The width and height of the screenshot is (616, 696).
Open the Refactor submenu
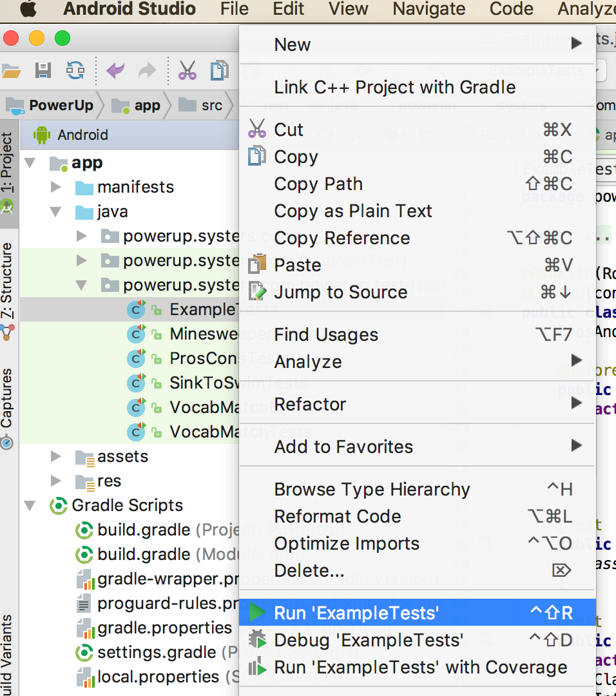(417, 404)
